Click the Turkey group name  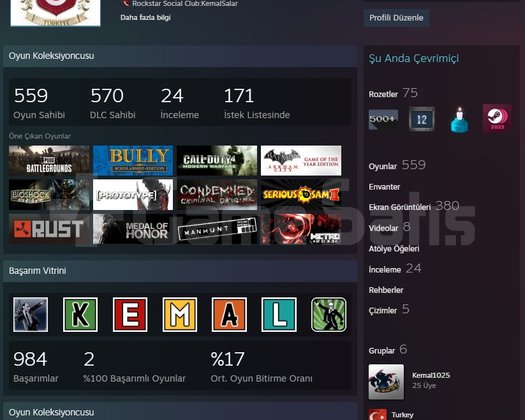[x=402, y=415]
